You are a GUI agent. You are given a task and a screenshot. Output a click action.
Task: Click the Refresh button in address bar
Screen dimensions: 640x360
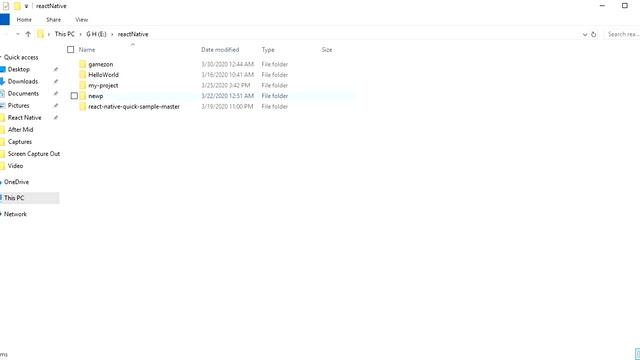coord(593,34)
